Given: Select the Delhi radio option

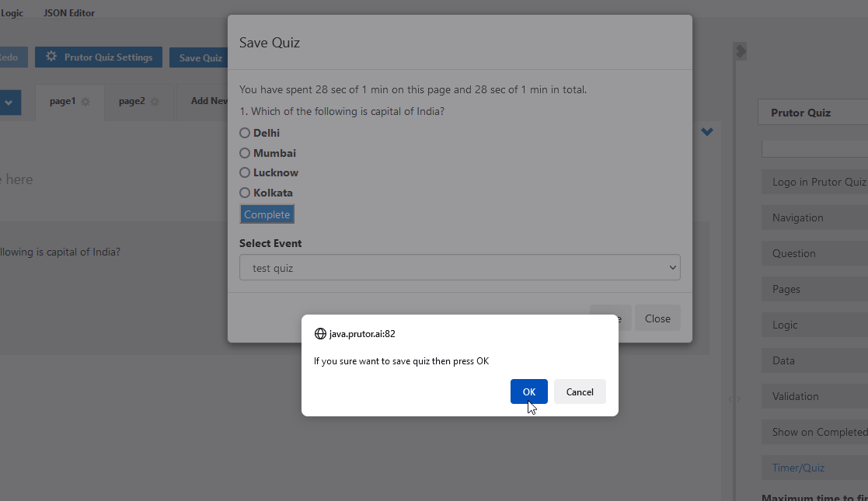Looking at the screenshot, I should [245, 133].
